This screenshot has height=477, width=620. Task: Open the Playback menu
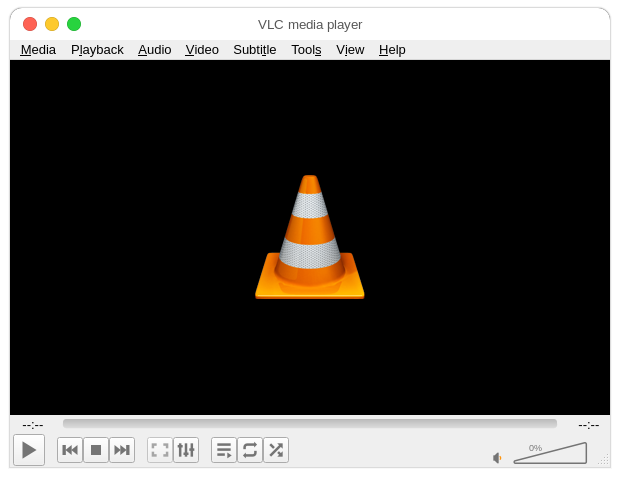(97, 50)
